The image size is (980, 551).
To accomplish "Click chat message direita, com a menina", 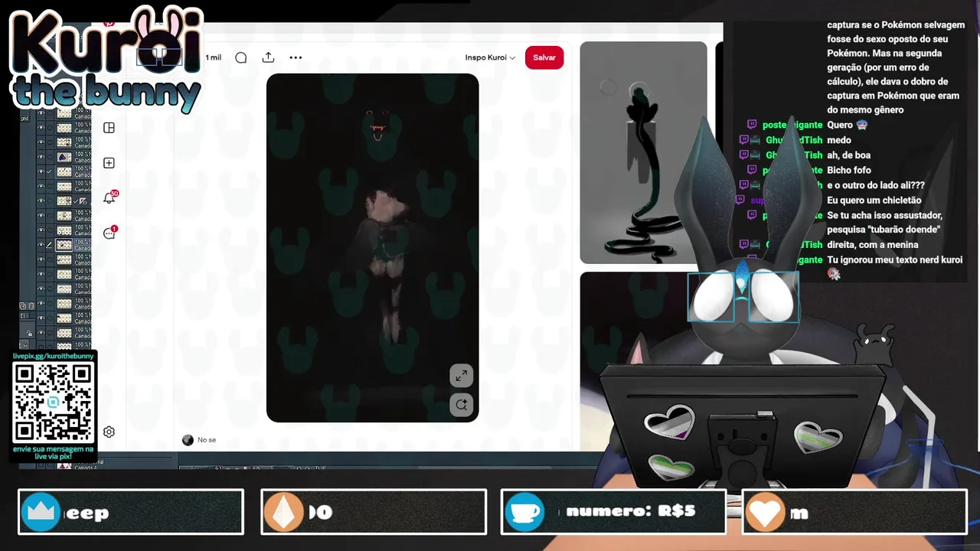I will [873, 245].
